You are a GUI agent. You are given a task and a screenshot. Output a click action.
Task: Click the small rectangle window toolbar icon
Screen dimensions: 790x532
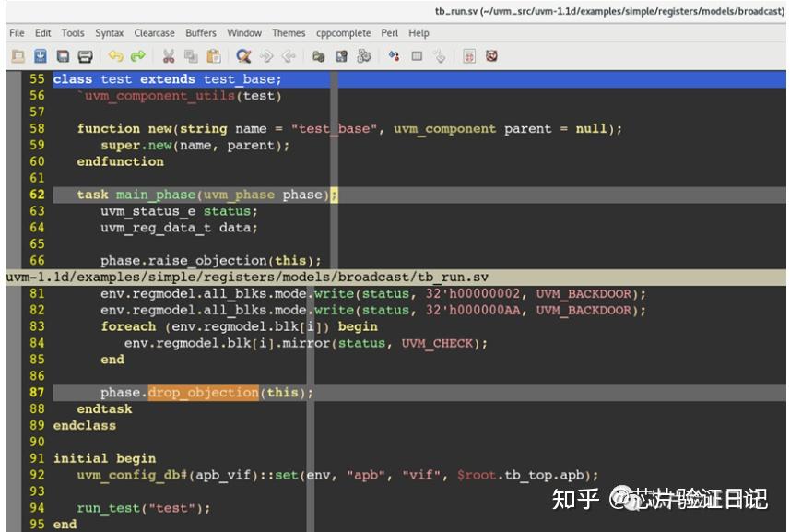[417, 56]
